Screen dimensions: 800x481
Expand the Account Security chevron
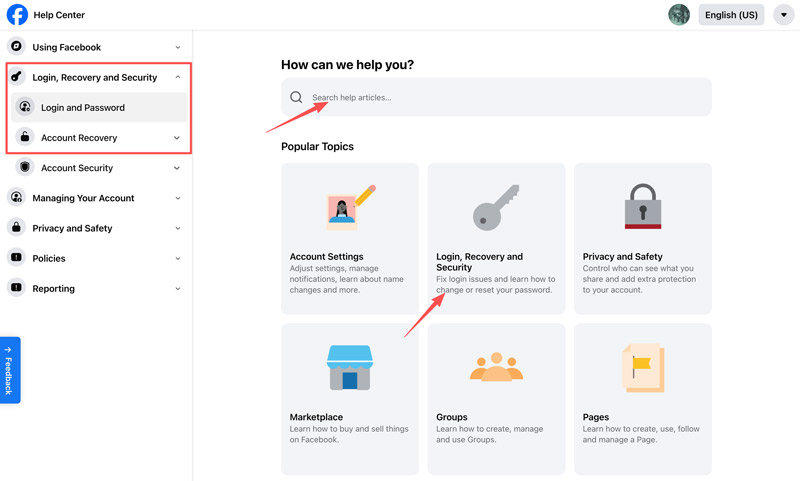pyautogui.click(x=177, y=168)
